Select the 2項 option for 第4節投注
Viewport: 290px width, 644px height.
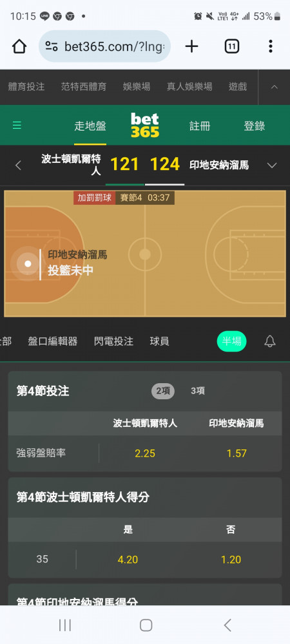pyautogui.click(x=163, y=391)
